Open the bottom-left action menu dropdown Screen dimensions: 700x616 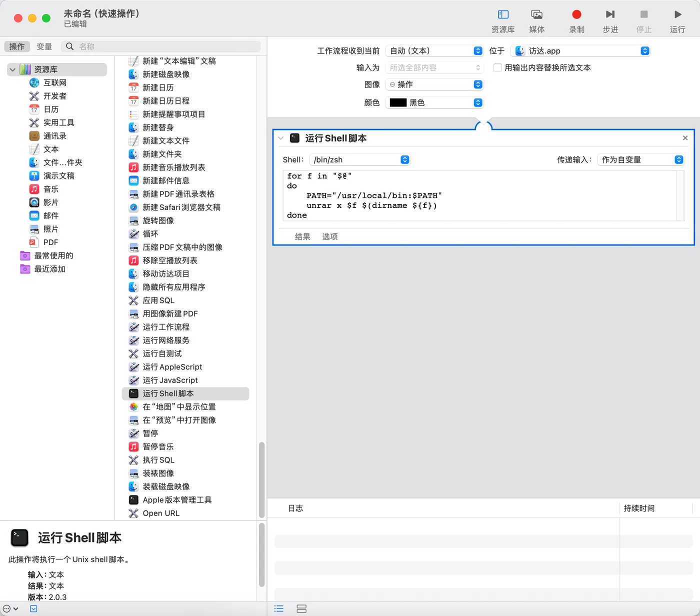coord(10,608)
